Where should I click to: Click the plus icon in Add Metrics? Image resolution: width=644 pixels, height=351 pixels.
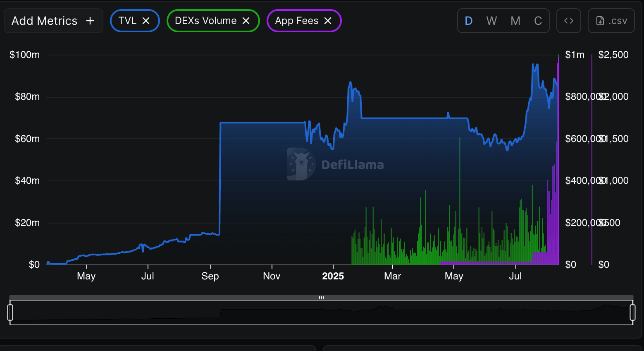coord(90,21)
